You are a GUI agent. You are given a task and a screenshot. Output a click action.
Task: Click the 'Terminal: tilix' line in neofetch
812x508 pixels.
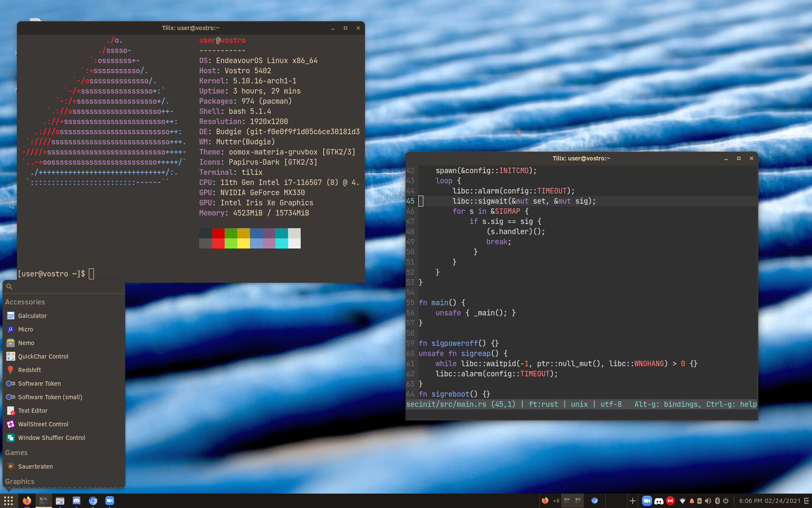click(231, 172)
